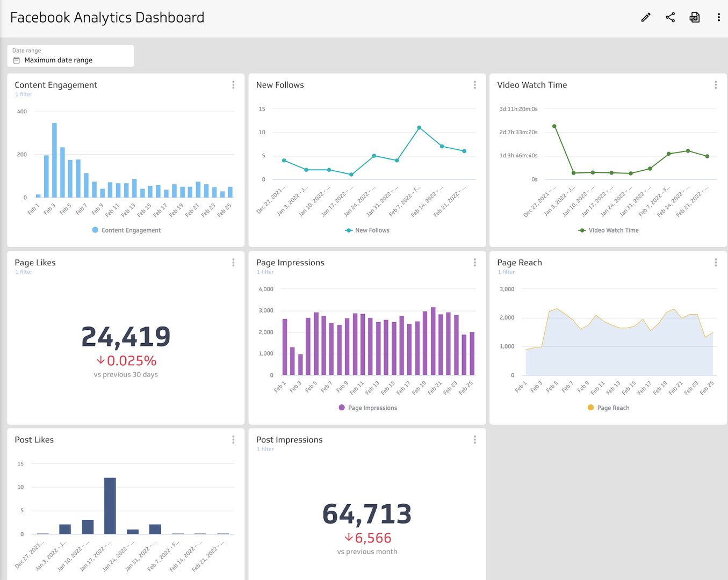The height and width of the screenshot is (580, 728).
Task: Toggle the Video Watch Time legend entry
Action: pos(608,230)
